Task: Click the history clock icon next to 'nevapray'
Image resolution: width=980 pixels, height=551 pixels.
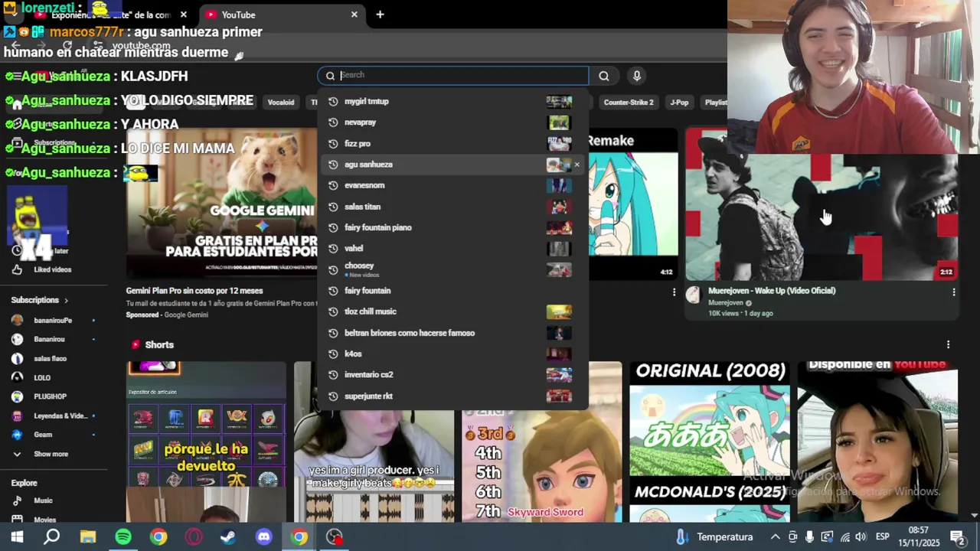Action: coord(333,122)
